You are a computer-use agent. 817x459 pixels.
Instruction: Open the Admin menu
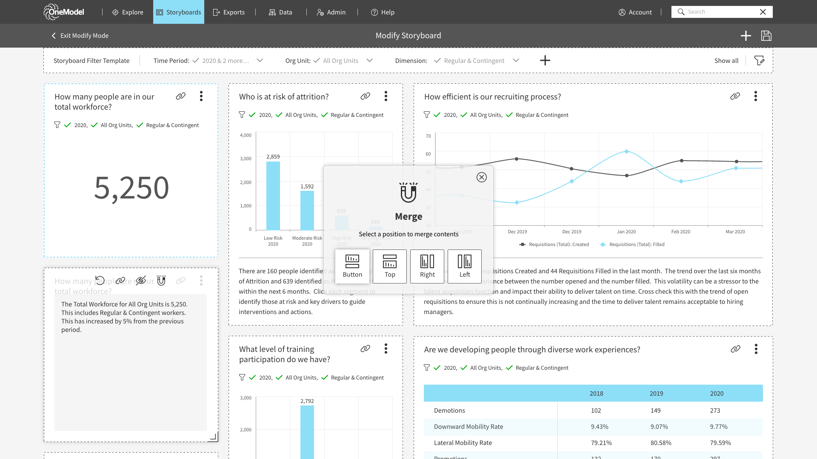tap(331, 12)
